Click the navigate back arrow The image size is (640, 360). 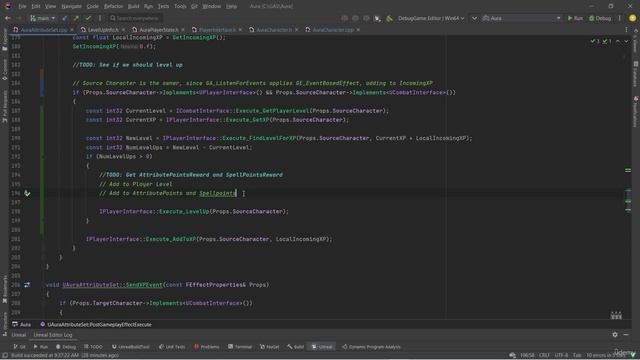click(x=8, y=18)
